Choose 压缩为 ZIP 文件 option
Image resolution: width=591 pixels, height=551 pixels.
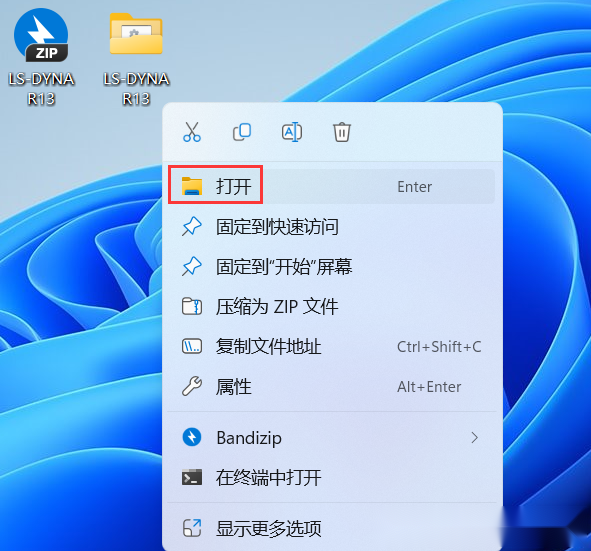pos(331,306)
